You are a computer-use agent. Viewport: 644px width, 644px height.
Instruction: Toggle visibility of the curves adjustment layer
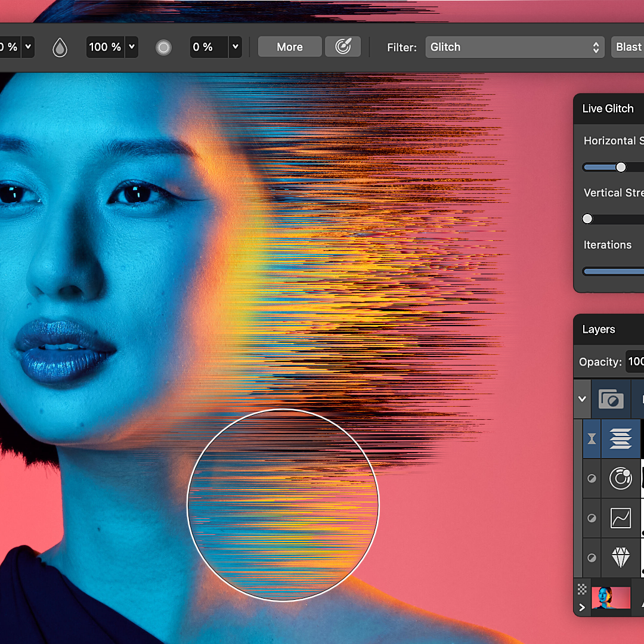[x=591, y=518]
